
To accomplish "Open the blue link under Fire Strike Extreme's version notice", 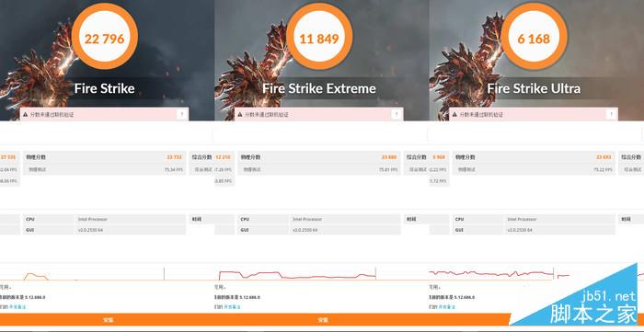I will click(232, 306).
